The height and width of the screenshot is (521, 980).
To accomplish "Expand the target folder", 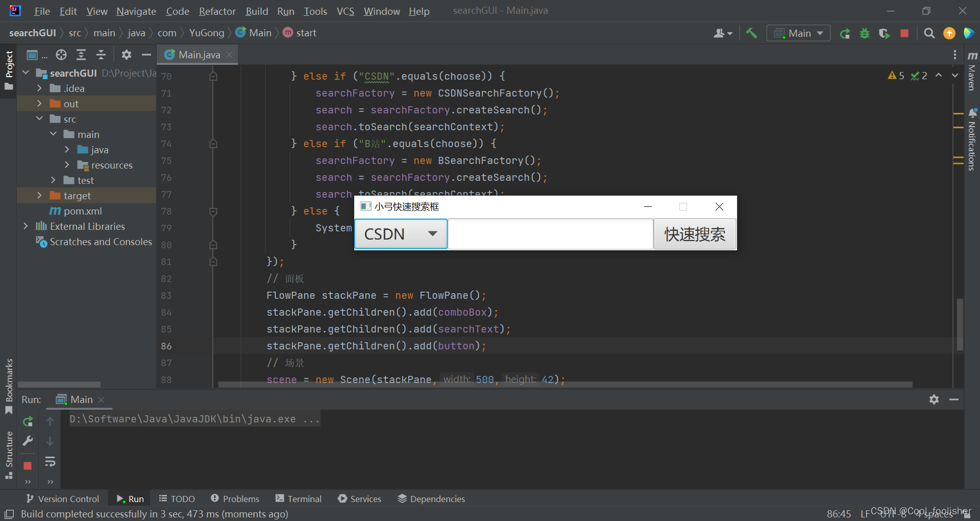I will (x=39, y=196).
